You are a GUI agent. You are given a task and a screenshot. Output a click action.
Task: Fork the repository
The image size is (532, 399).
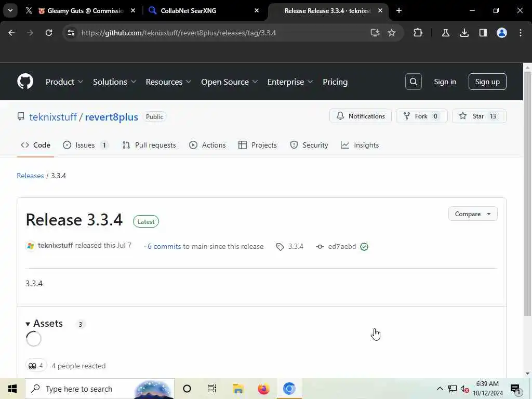click(421, 116)
